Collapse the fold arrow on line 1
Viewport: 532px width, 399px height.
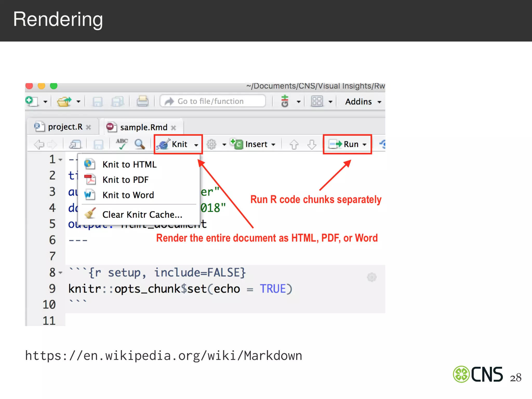click(x=61, y=160)
